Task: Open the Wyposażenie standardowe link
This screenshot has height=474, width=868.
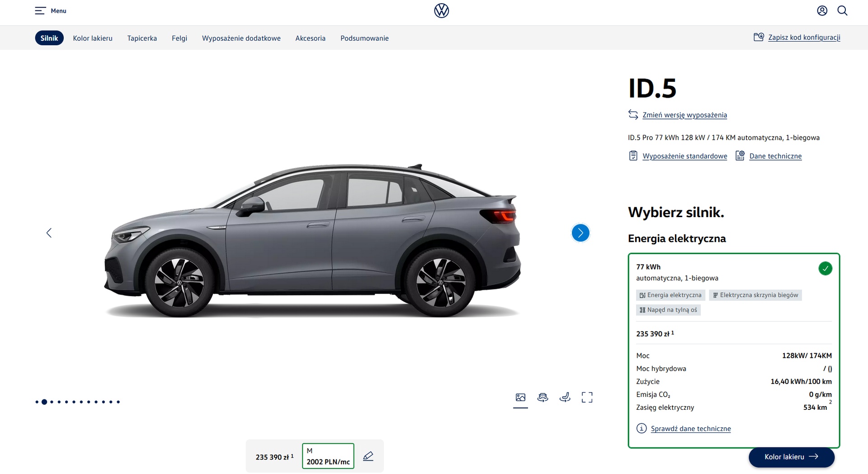Action: click(685, 156)
